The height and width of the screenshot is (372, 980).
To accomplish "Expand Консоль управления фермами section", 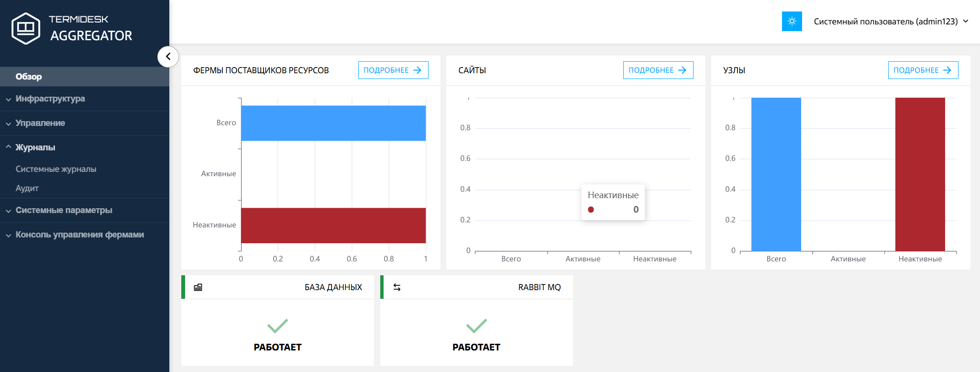I will click(x=79, y=235).
